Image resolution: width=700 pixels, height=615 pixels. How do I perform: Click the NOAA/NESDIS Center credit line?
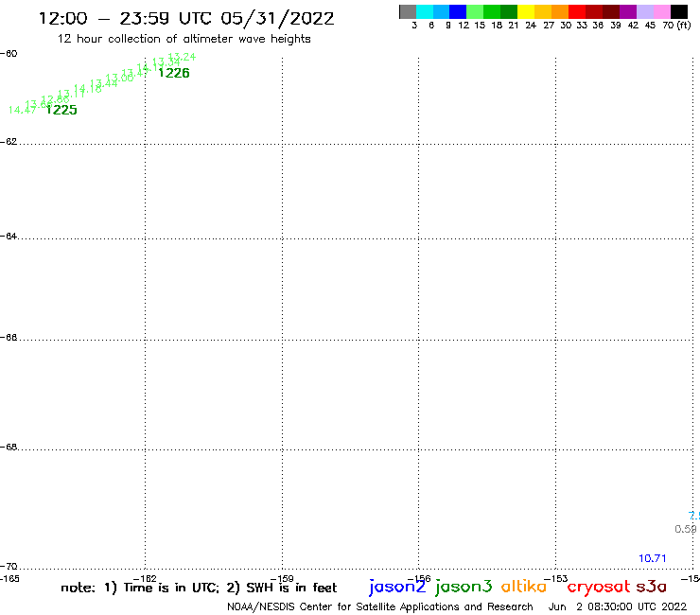pyautogui.click(x=380, y=607)
